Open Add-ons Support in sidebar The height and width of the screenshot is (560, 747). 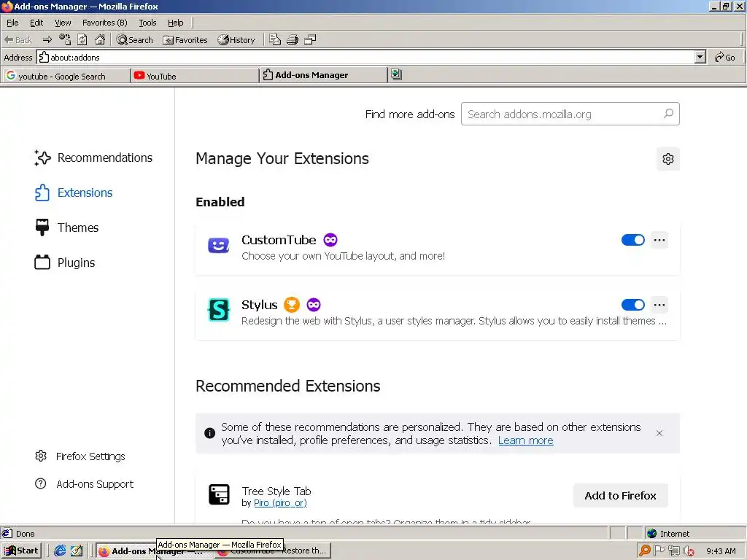coord(84,484)
